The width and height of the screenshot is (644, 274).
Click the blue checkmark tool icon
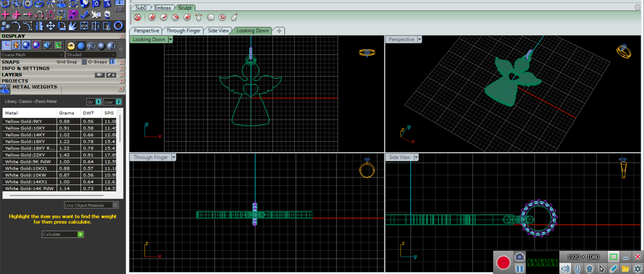85,14
